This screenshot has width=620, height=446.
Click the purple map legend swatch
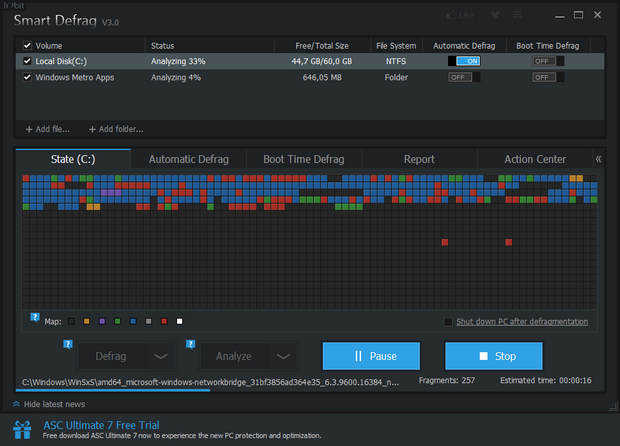[102, 321]
